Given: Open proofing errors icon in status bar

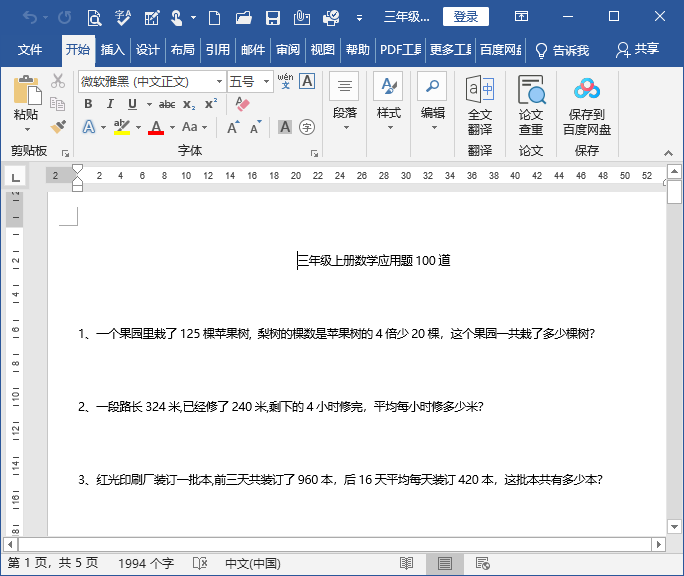Looking at the screenshot, I should coord(200,563).
